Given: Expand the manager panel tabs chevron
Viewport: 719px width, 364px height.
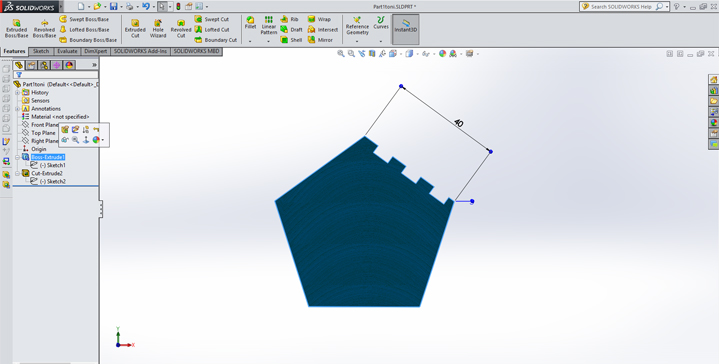Looking at the screenshot, I should coord(94,65).
